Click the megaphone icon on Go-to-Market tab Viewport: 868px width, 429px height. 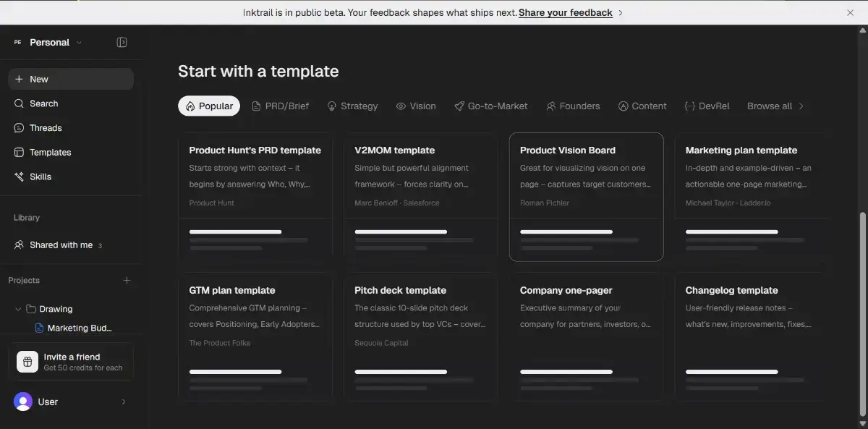point(459,106)
